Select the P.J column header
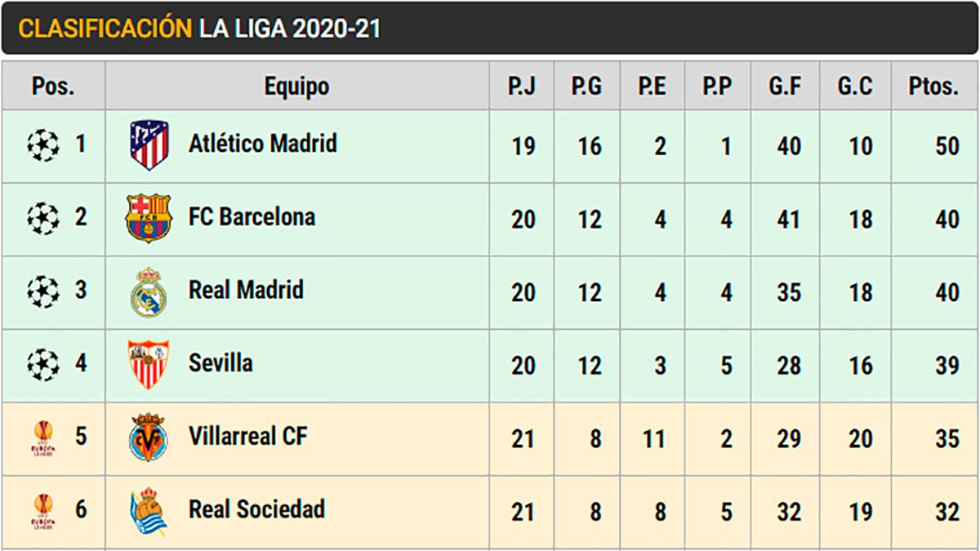Viewport: 980px width, 551px height. click(x=522, y=86)
